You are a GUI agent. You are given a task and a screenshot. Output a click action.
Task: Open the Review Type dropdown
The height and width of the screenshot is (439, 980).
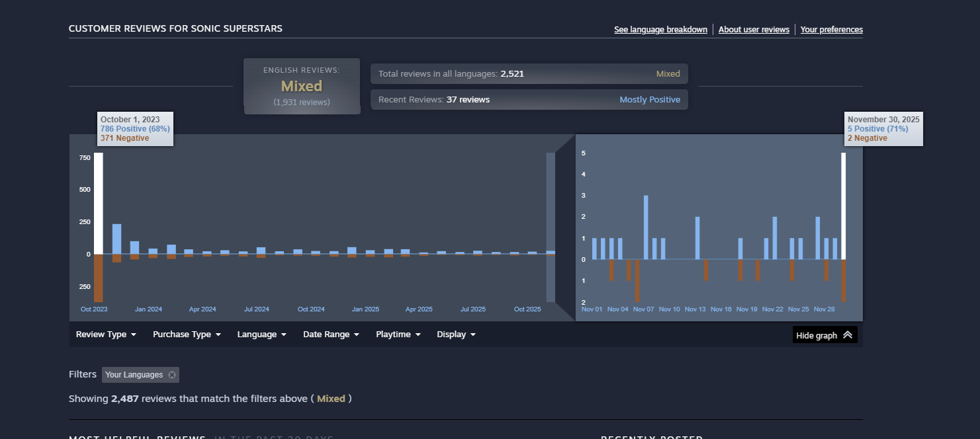click(x=106, y=335)
